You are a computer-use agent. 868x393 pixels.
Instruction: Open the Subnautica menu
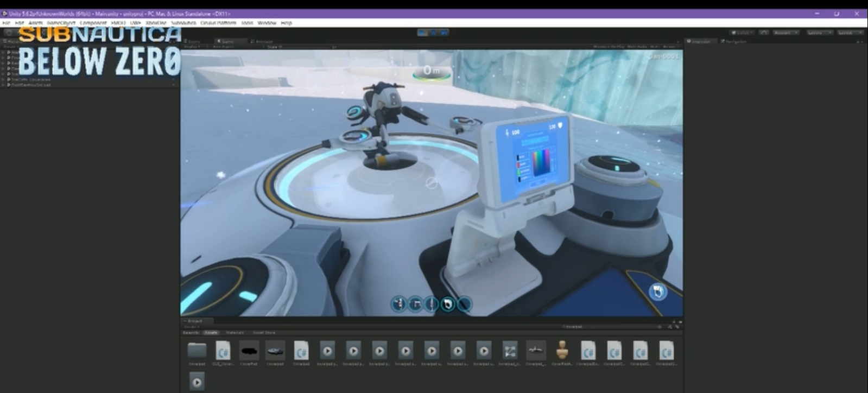click(183, 23)
